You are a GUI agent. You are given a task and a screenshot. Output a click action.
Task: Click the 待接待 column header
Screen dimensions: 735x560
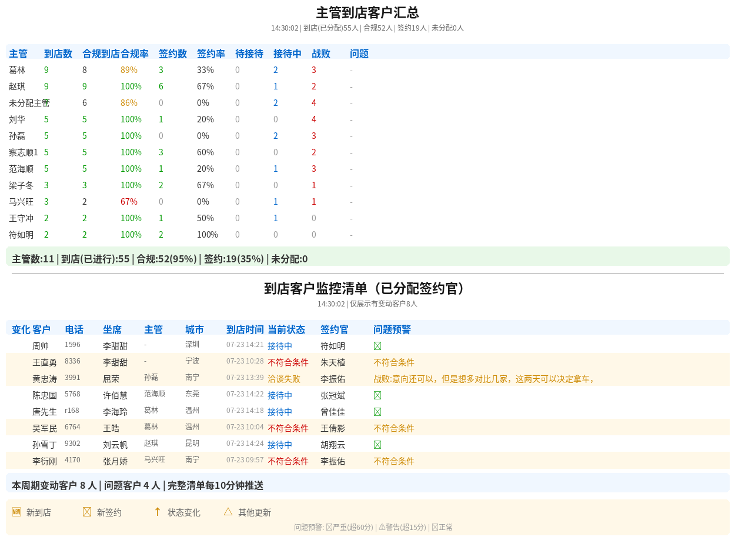coord(249,54)
